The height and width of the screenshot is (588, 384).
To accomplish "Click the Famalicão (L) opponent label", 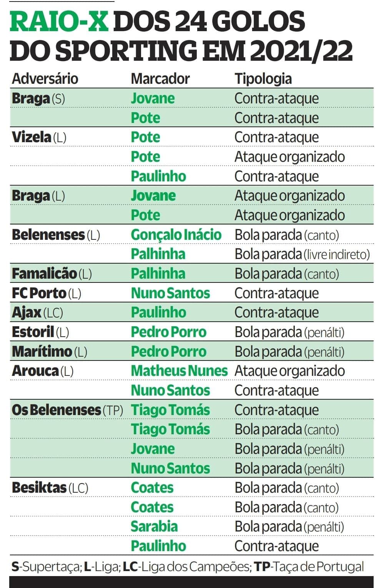I will click(52, 274).
